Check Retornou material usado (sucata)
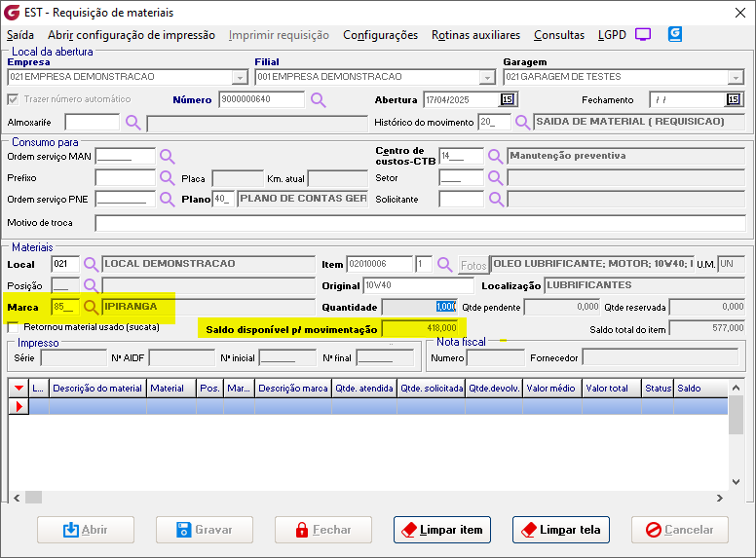This screenshot has width=756, height=558. click(x=13, y=327)
